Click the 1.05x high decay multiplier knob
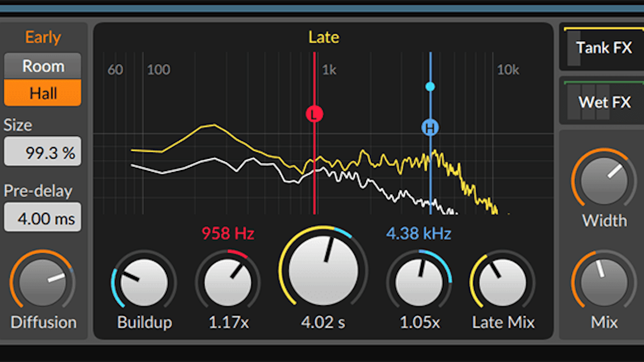 419,282
